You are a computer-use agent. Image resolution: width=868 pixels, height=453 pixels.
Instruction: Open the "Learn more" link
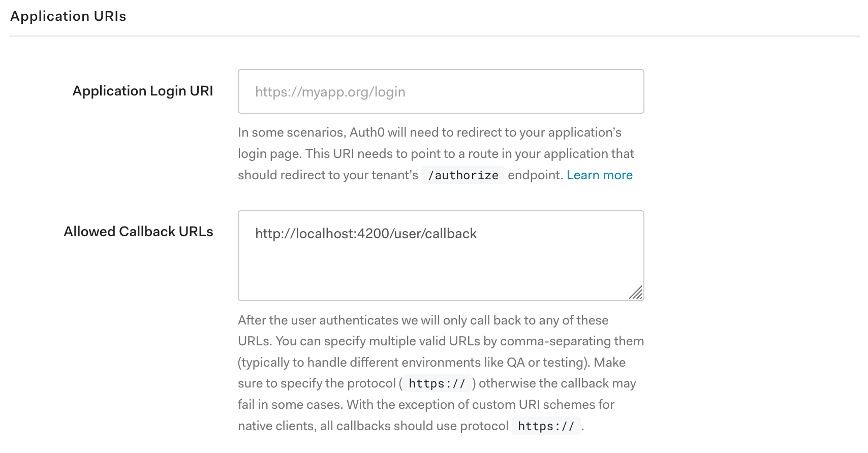(600, 175)
